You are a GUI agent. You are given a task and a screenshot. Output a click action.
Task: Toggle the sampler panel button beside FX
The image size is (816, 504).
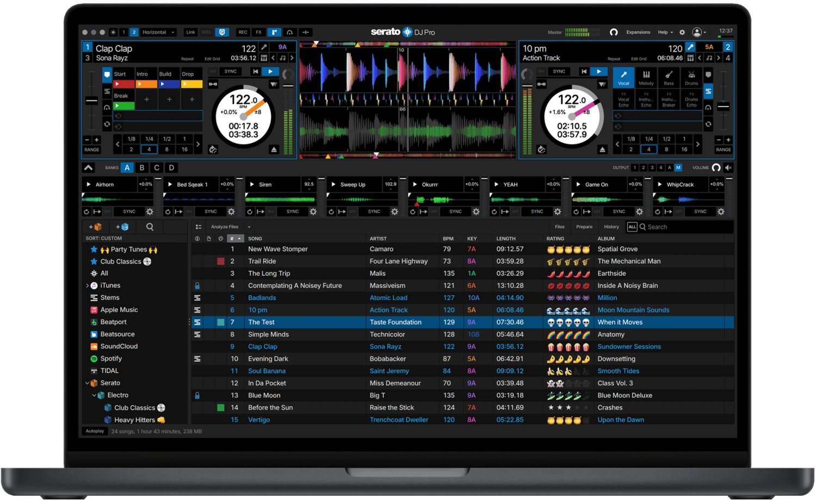coord(274,33)
